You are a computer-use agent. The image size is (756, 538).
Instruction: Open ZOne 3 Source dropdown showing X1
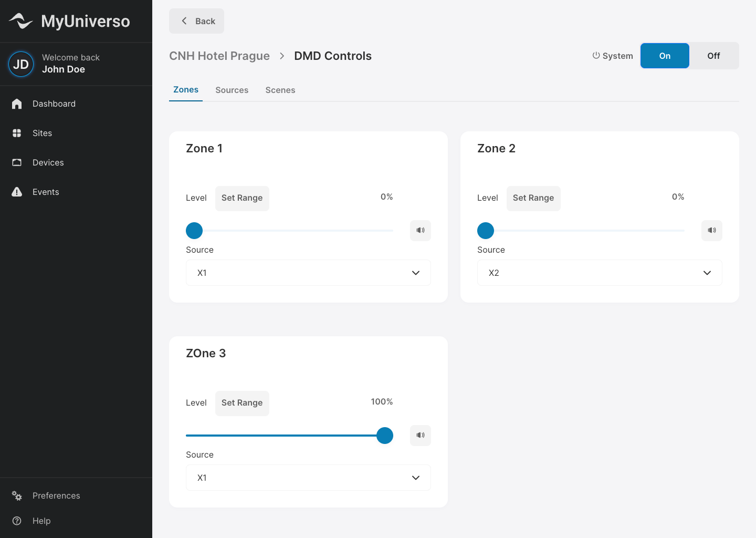coord(308,478)
